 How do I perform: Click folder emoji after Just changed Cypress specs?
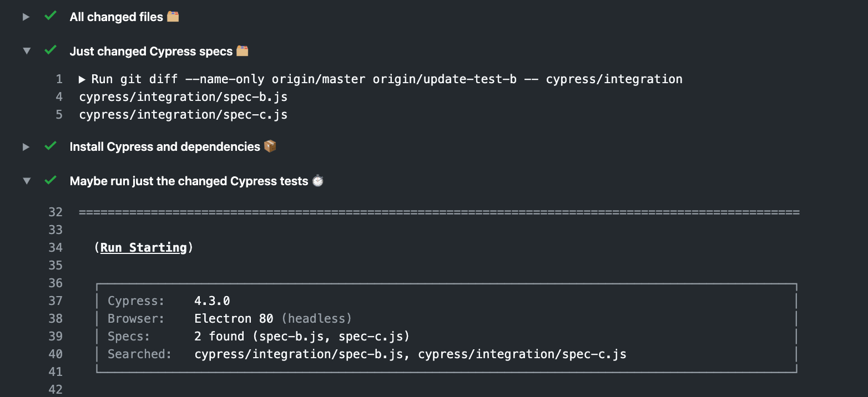pos(243,51)
